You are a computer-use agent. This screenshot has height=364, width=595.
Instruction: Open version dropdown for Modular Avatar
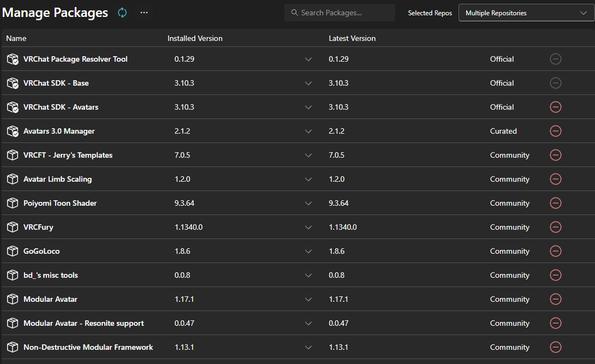click(x=308, y=299)
